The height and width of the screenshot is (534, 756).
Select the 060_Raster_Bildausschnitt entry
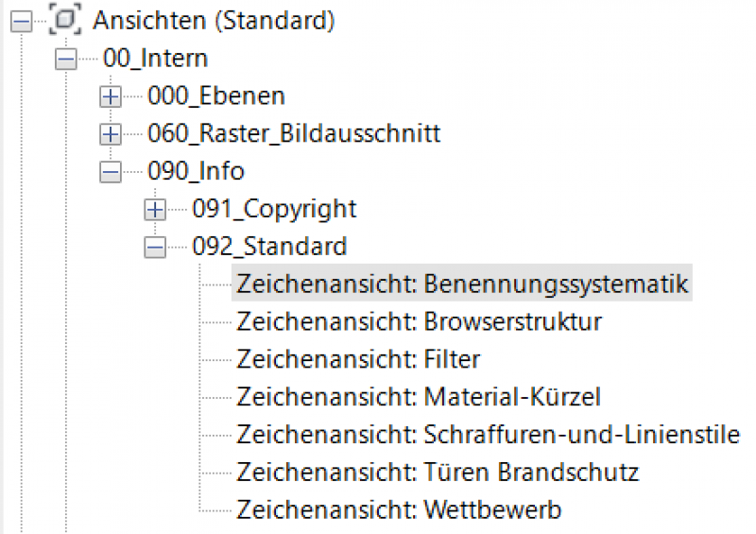click(x=294, y=134)
